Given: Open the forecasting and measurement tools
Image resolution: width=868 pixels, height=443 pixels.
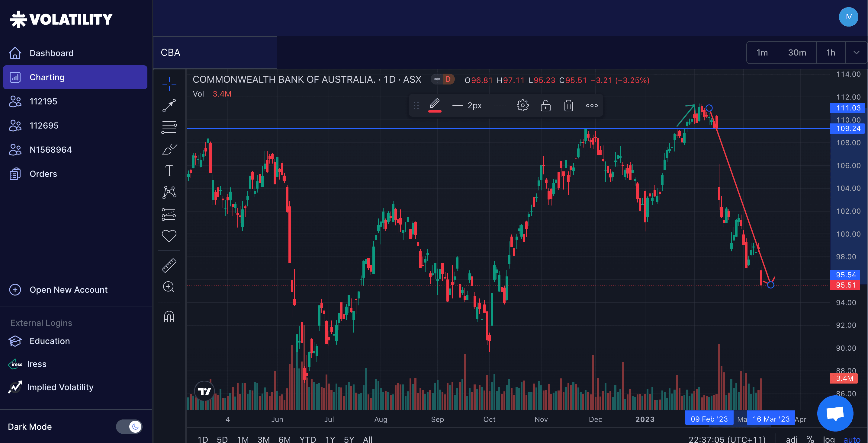Looking at the screenshot, I should pos(169,214).
